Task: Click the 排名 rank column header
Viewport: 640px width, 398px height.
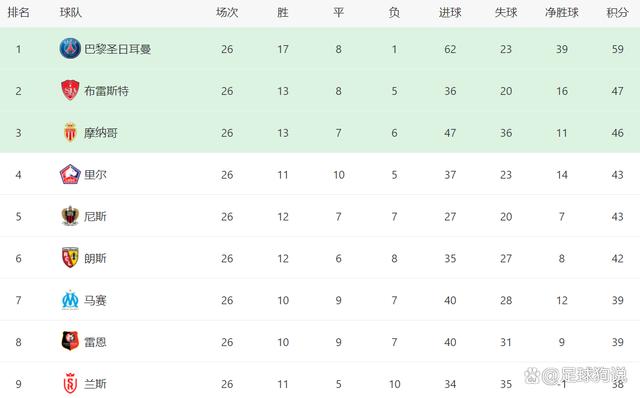Action: click(19, 13)
